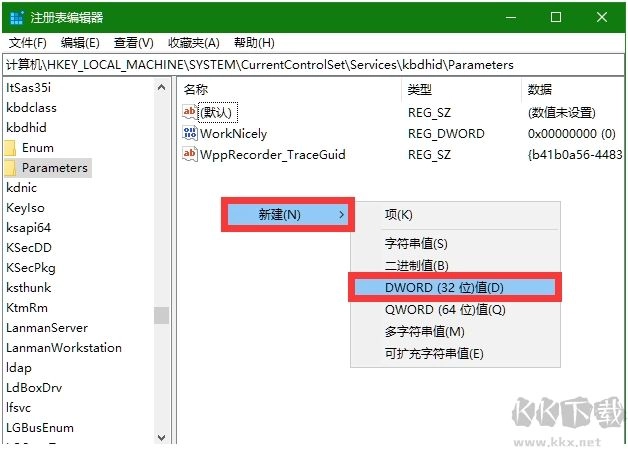628x449 pixels.
Task: Open the 编辑(E) menu
Action: coord(80,43)
